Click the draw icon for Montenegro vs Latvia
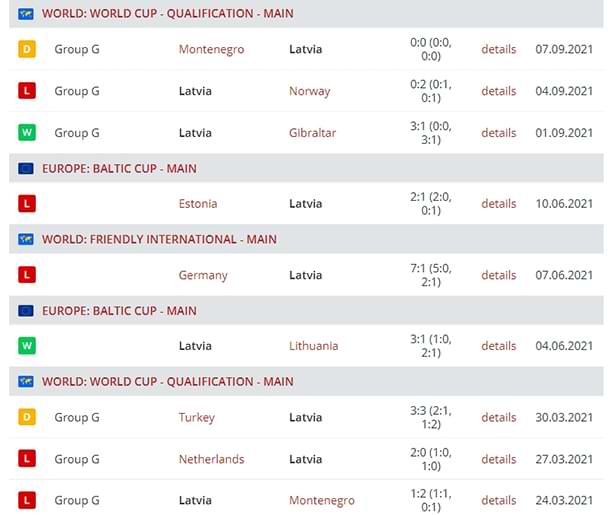 [x=27, y=49]
